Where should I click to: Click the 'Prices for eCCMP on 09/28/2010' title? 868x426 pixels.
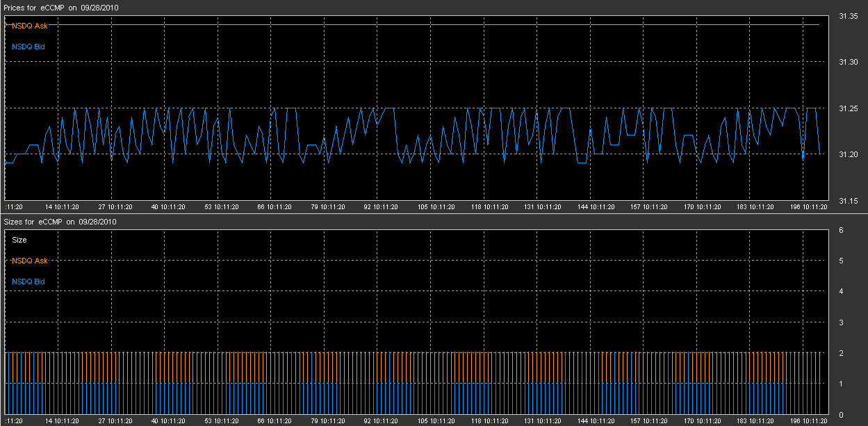point(60,7)
